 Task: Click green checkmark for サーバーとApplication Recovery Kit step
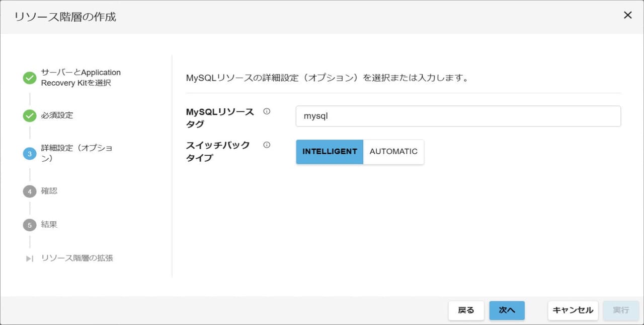(x=30, y=78)
